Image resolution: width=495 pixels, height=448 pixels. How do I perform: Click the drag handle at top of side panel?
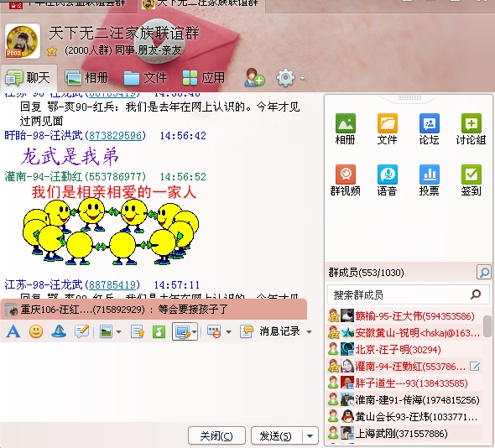409,98
